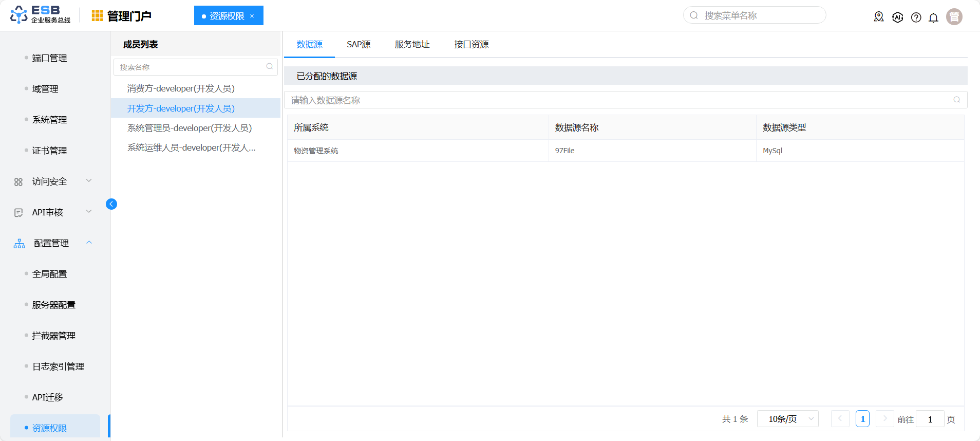Click the location badge icon in header

pos(879,17)
